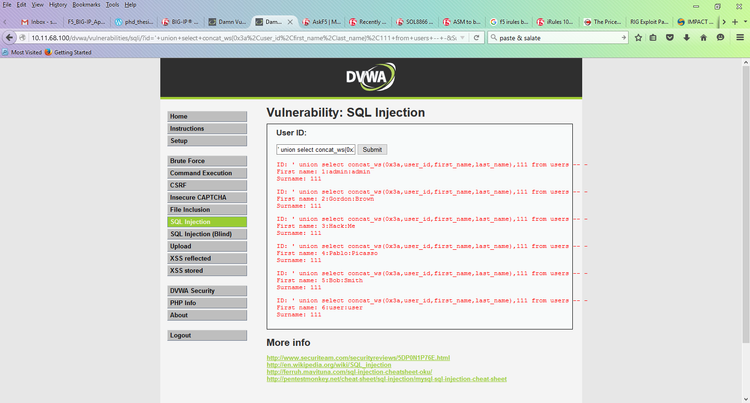Switch to the Inbox Gmail tab
This screenshot has height=403, width=750.
click(x=38, y=22)
